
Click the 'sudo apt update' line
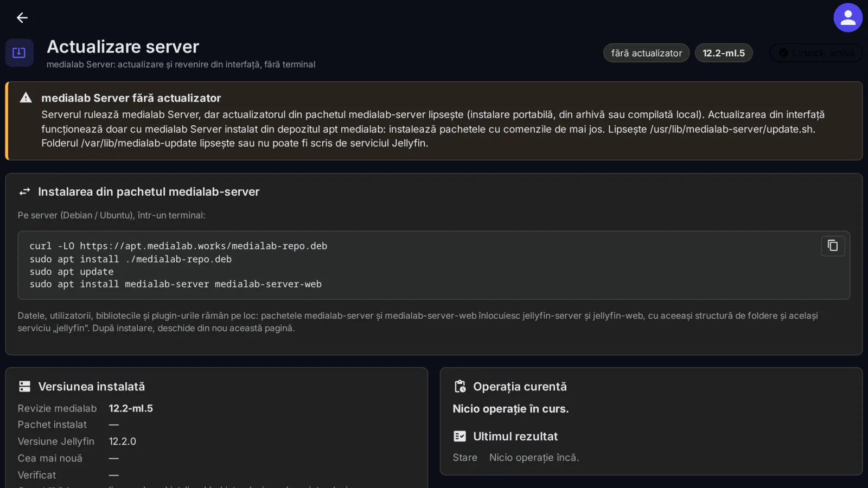pos(72,272)
